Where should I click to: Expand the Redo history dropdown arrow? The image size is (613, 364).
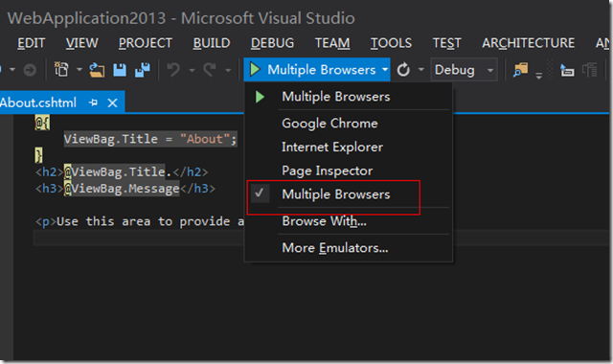tap(228, 70)
